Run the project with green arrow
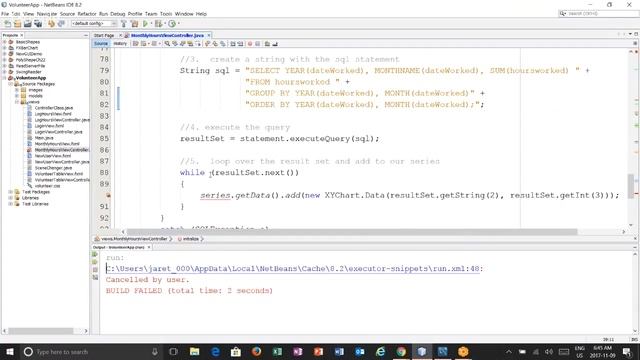 pos(145,24)
